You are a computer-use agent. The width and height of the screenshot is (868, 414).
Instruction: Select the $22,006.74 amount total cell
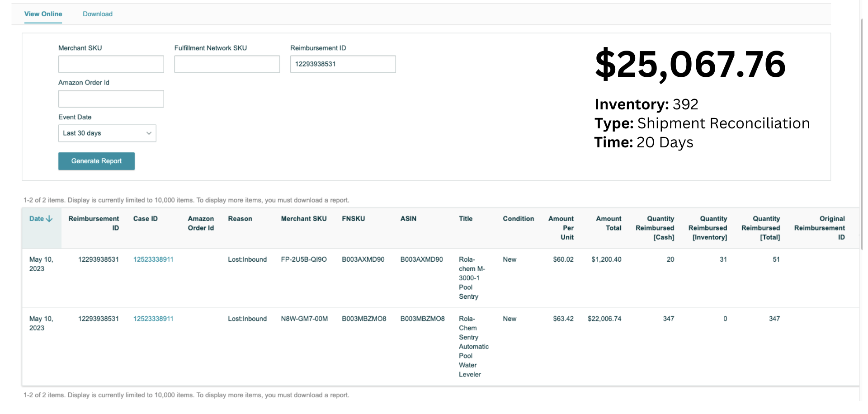pos(604,319)
